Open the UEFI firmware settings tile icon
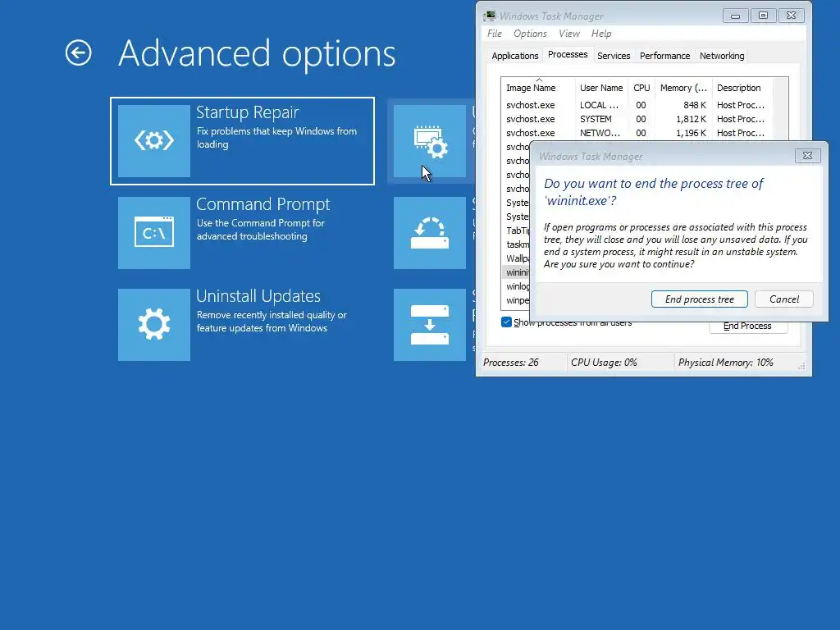Screen dimensions: 840x630 (x=430, y=141)
